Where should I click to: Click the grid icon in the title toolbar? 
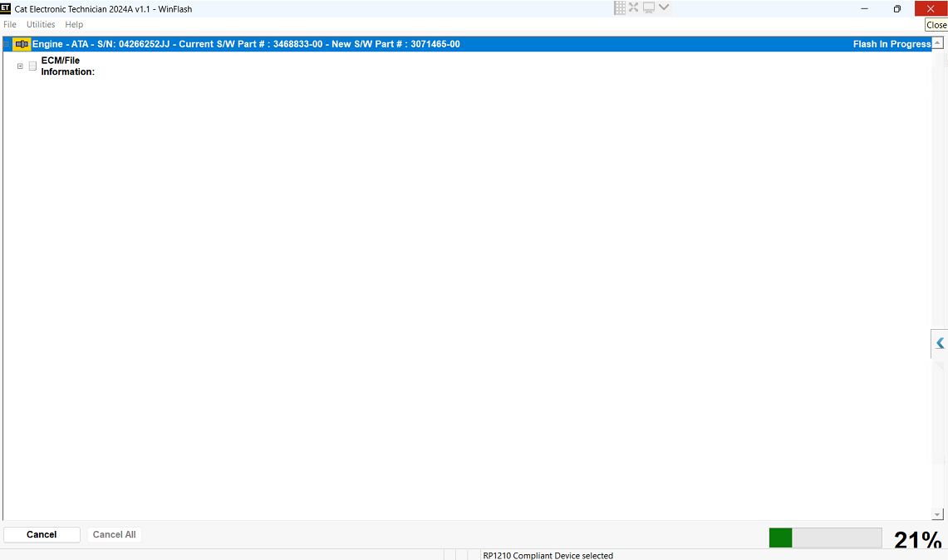pyautogui.click(x=620, y=8)
